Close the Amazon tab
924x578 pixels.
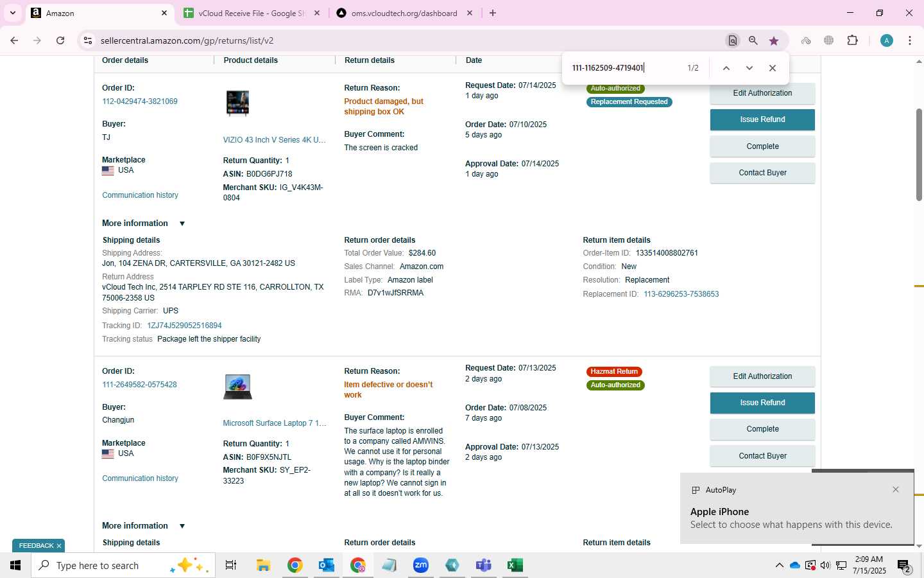(164, 13)
